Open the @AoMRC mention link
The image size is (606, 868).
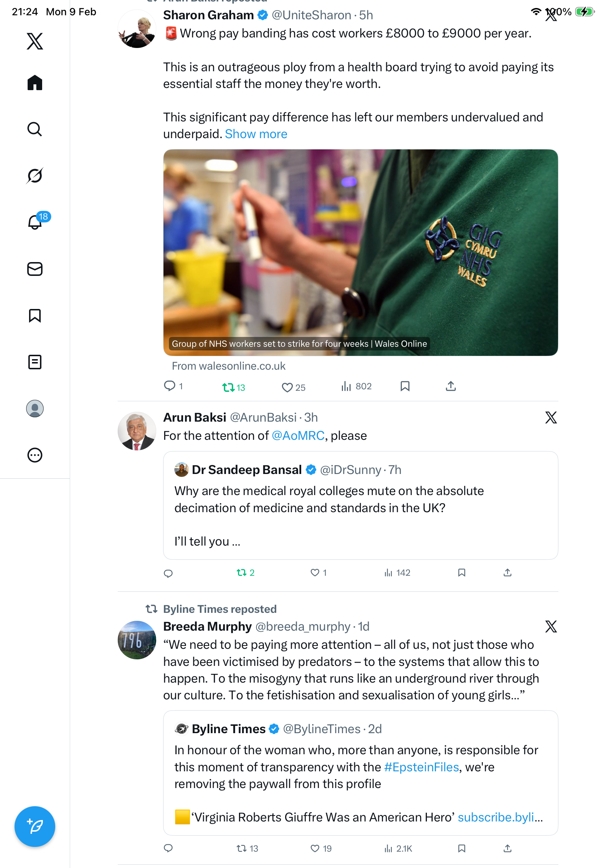[x=298, y=435]
